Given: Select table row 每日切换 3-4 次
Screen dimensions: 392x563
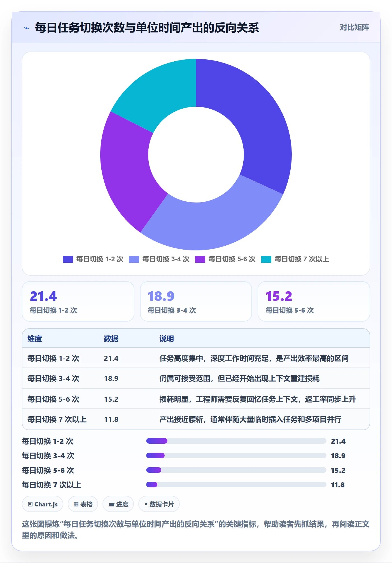Looking at the screenshot, I should point(196,378).
